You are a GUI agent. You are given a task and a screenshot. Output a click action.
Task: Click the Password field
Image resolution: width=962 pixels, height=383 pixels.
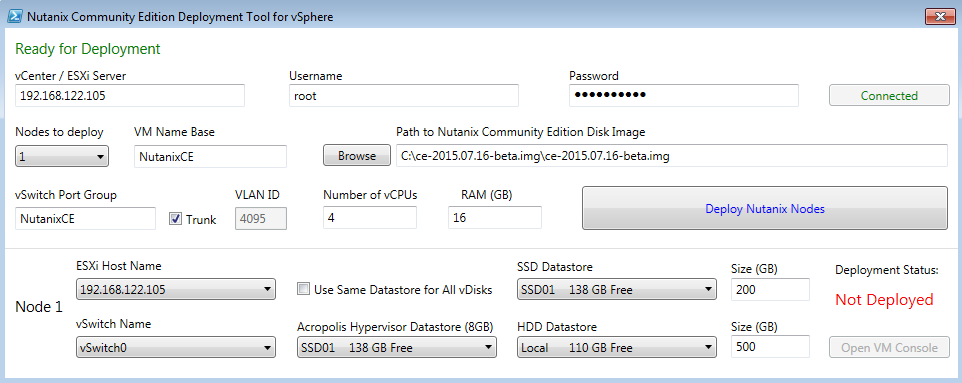tap(684, 96)
